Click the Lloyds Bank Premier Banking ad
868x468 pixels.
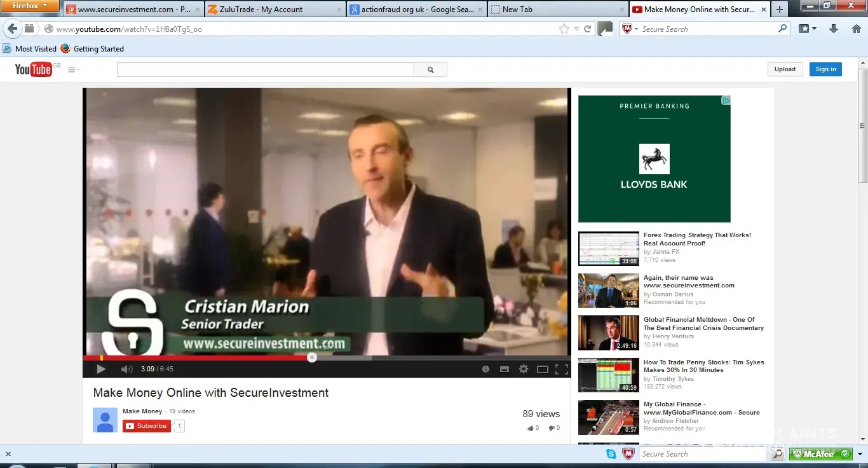pyautogui.click(x=654, y=159)
